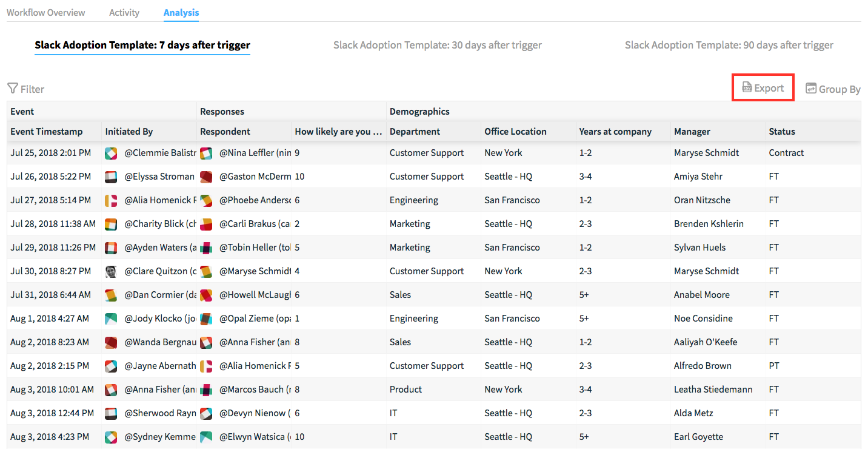This screenshot has width=868, height=449.
Task: Click manager name Aaliyah O'Keefe
Action: click(x=706, y=342)
